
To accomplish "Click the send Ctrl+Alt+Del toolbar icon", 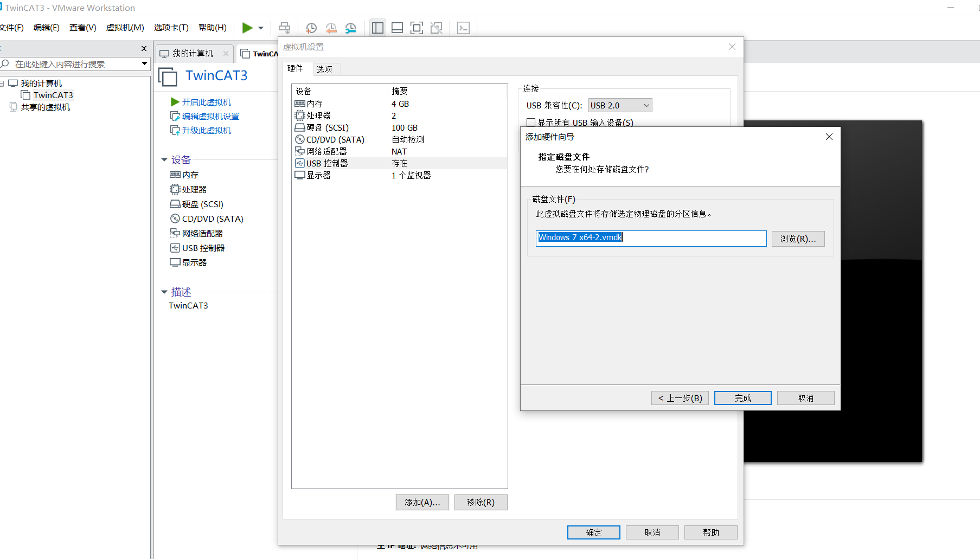I will click(x=284, y=28).
